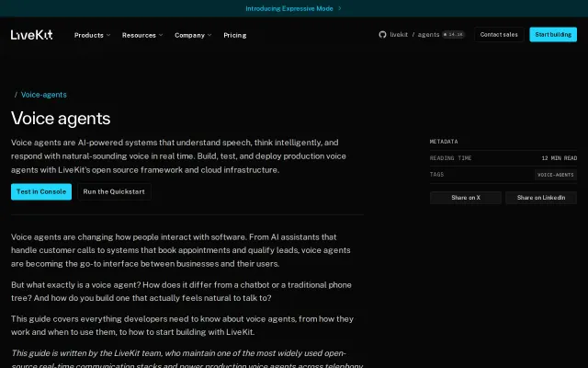
Task: Click the paragraph starting 'But what exactly'
Action: click(182, 292)
